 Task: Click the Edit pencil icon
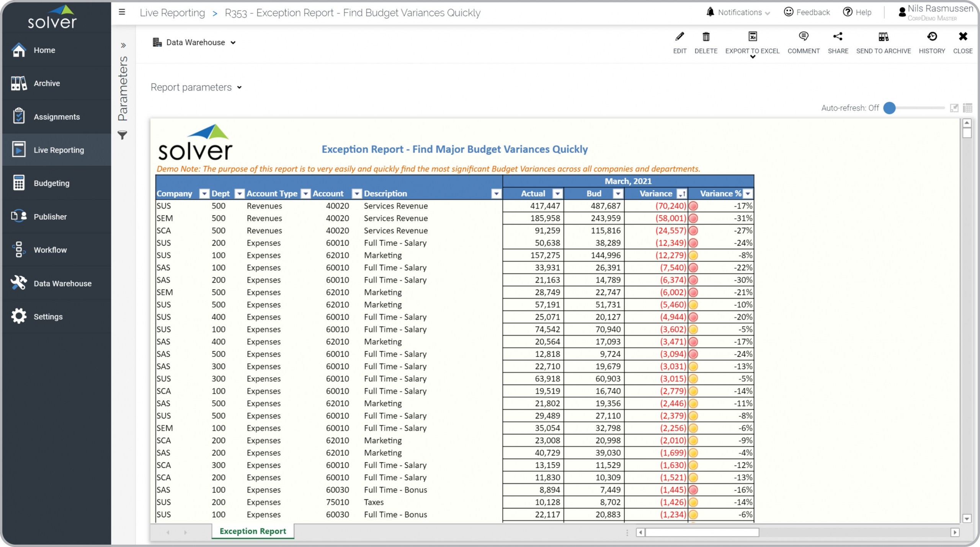click(679, 37)
